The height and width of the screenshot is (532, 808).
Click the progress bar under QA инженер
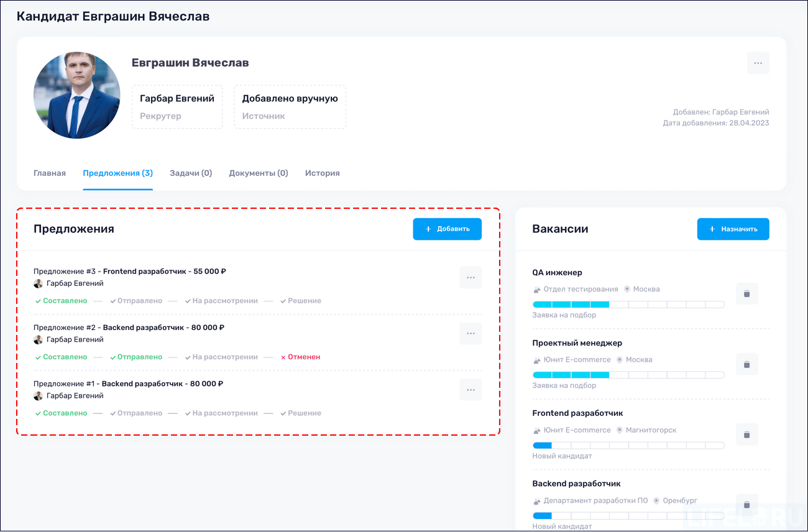[x=628, y=304]
